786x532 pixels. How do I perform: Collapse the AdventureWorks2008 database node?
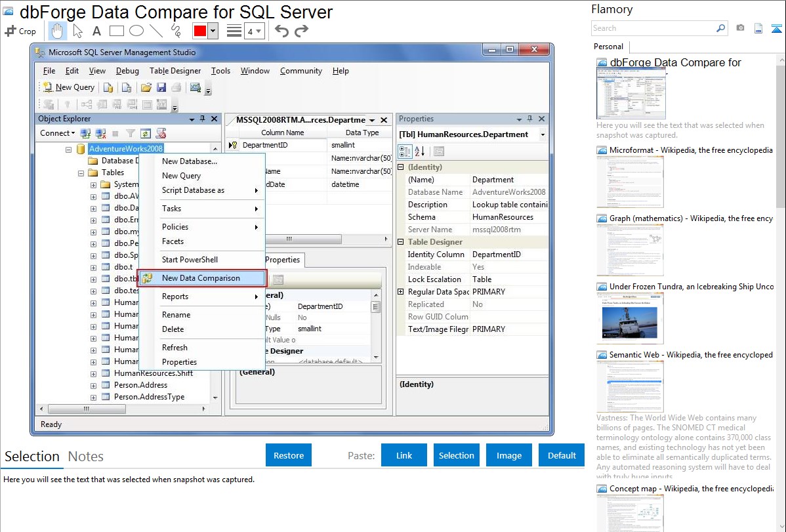(69, 149)
